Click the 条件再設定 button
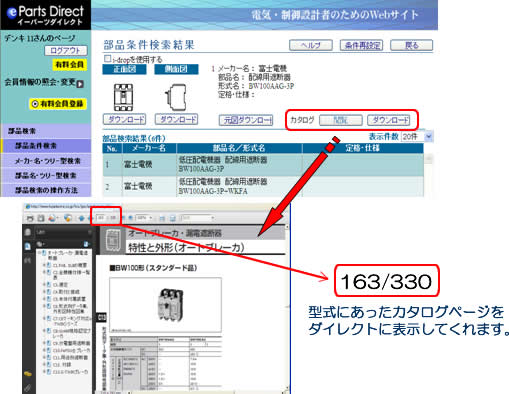The height and width of the screenshot is (394, 509). (x=361, y=45)
